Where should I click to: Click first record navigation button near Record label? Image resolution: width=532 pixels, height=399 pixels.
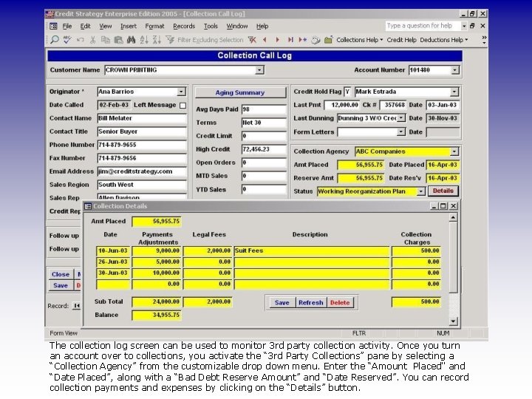click(77, 306)
